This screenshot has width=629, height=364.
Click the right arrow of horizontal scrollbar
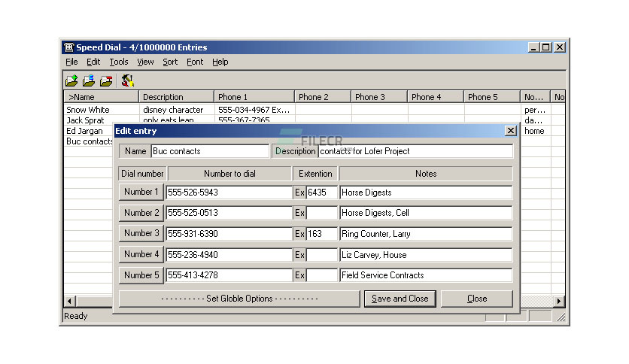[559, 301]
